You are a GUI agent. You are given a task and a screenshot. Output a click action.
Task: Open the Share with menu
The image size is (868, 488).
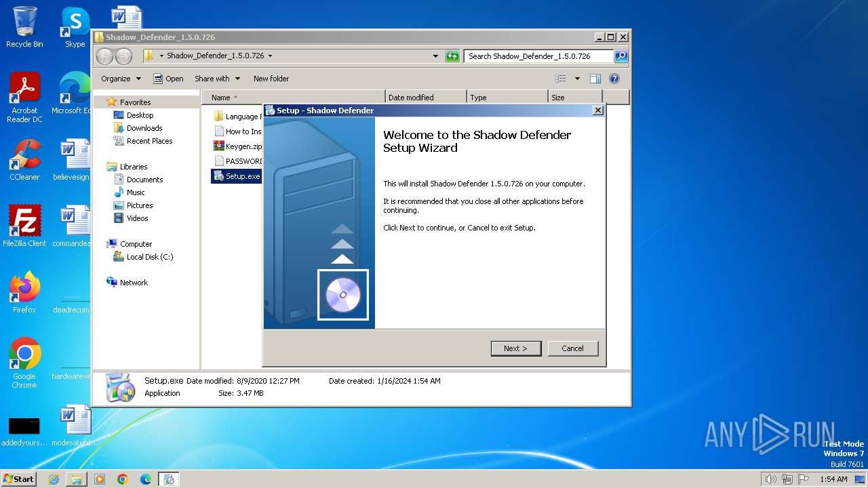coord(216,79)
